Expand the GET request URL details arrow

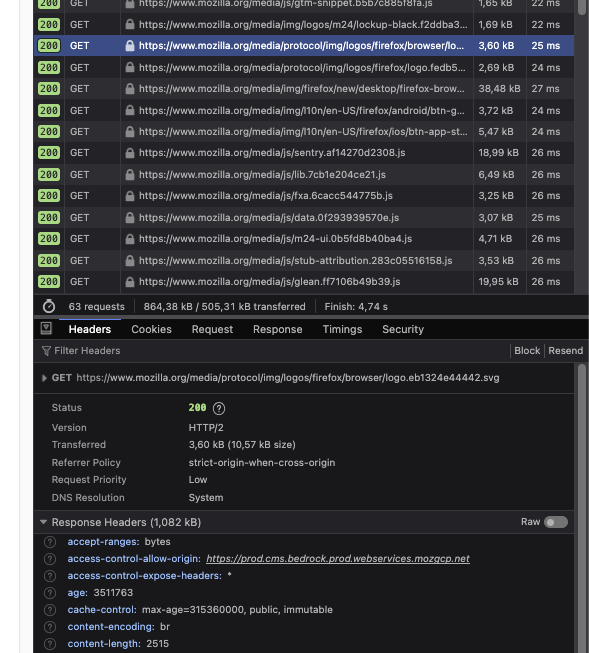click(44, 378)
